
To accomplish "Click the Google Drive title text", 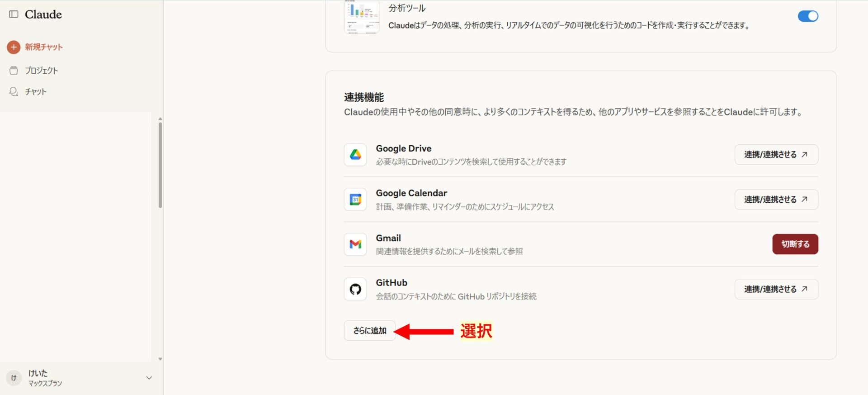I will 404,148.
